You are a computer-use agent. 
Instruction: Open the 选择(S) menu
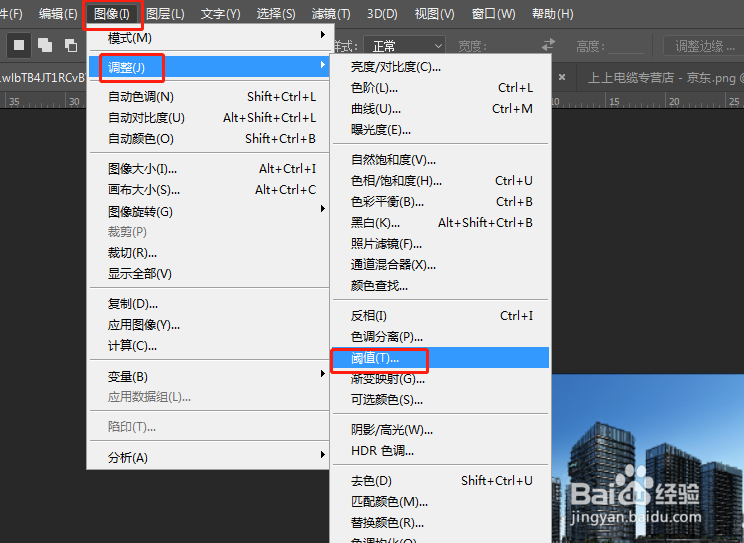tap(276, 14)
